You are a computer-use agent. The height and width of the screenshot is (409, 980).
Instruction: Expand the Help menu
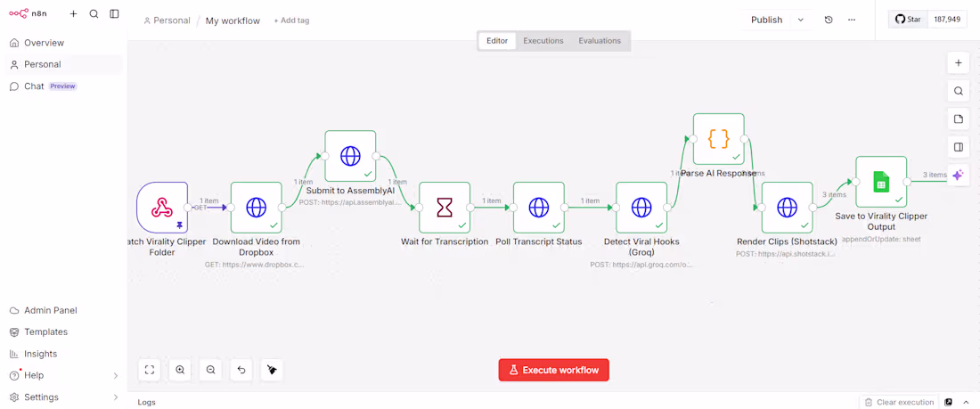click(63, 375)
